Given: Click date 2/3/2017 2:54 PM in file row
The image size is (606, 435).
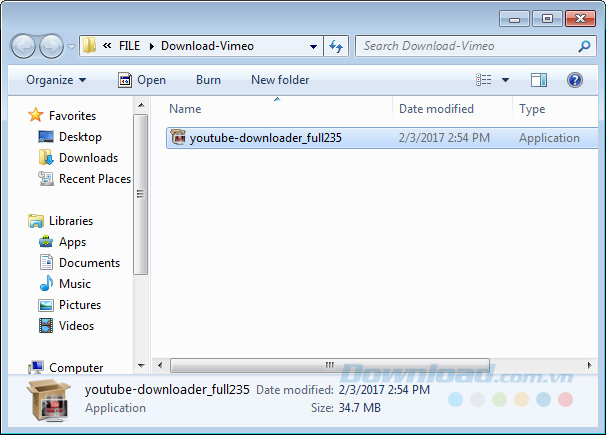Looking at the screenshot, I should click(444, 138).
